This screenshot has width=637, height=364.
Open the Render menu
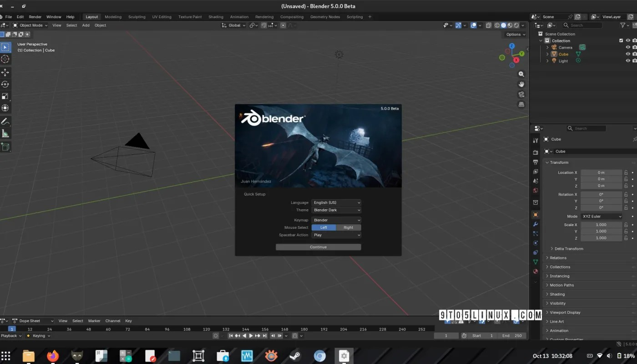point(35,17)
